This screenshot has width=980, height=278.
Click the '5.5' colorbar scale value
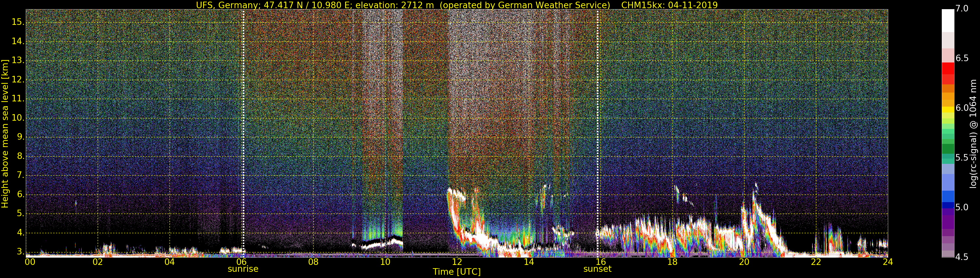962,158
